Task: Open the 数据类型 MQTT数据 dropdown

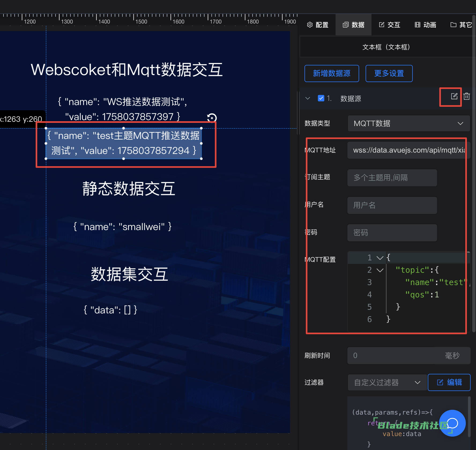Action: tap(409, 123)
